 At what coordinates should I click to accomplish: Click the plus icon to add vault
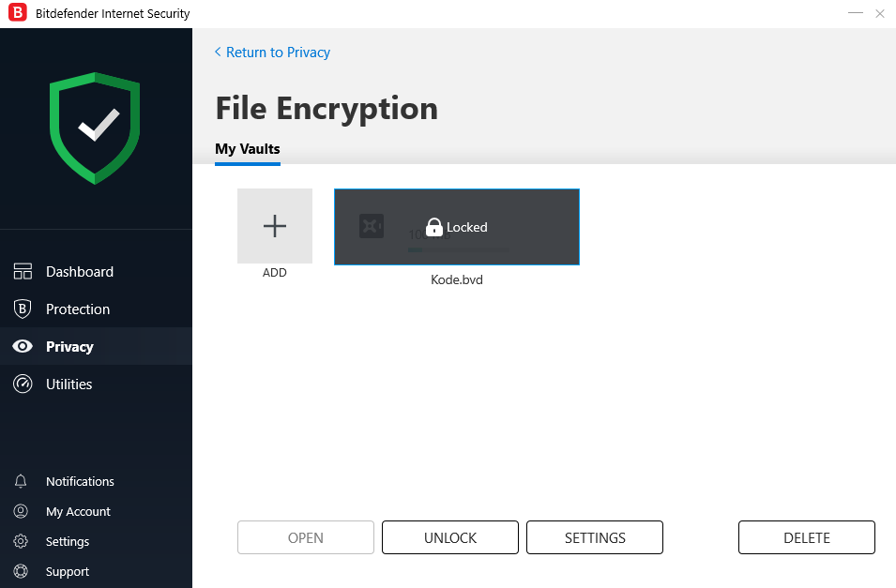(x=275, y=226)
